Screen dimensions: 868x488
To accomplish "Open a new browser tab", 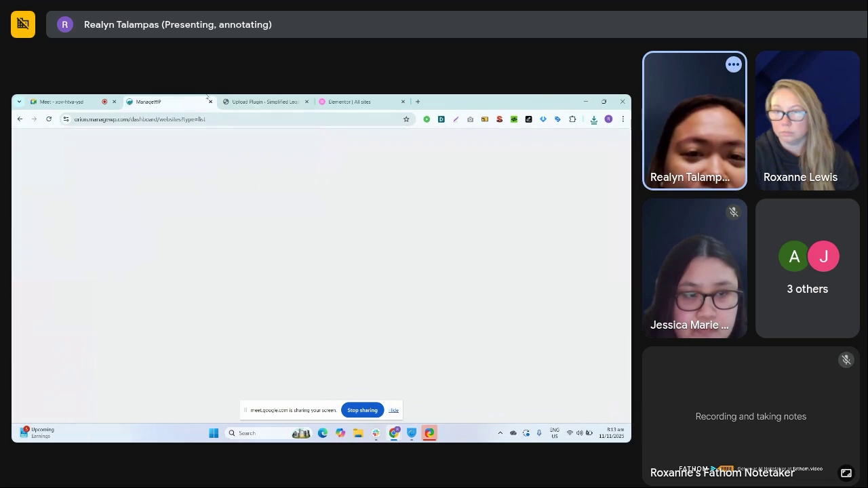I will tap(418, 102).
